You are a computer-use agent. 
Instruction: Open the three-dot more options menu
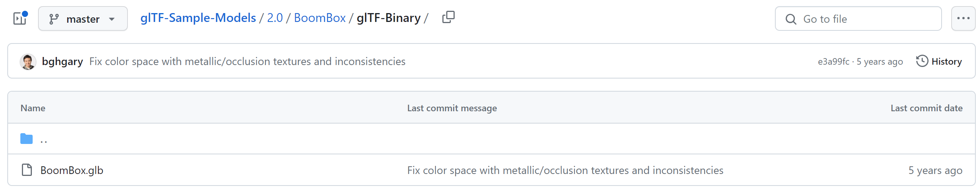963,18
